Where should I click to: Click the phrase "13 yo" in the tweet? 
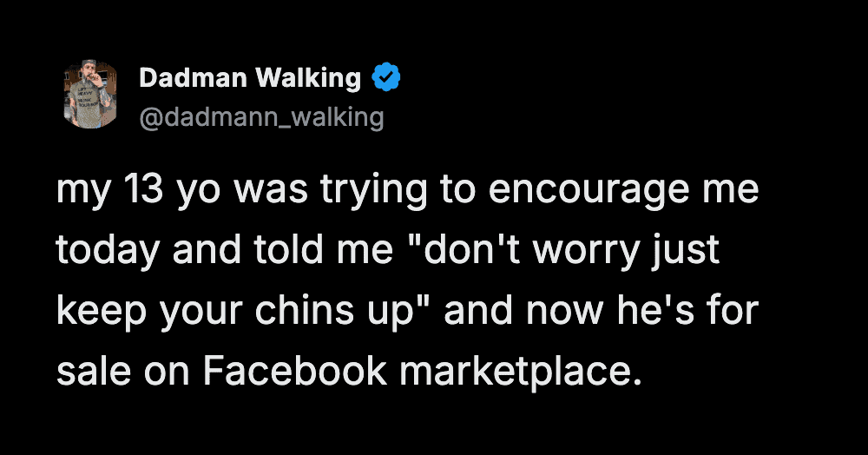[x=148, y=191]
